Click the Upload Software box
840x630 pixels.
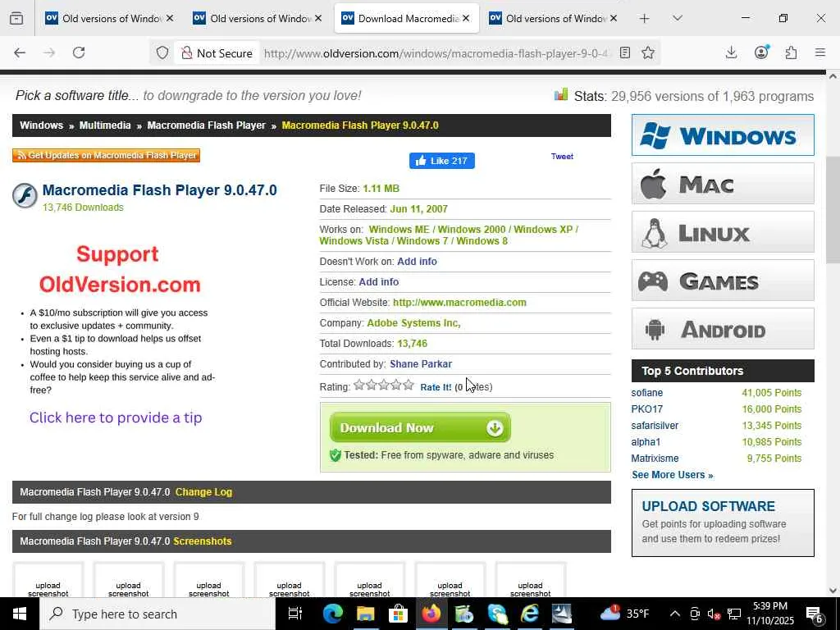click(x=723, y=523)
